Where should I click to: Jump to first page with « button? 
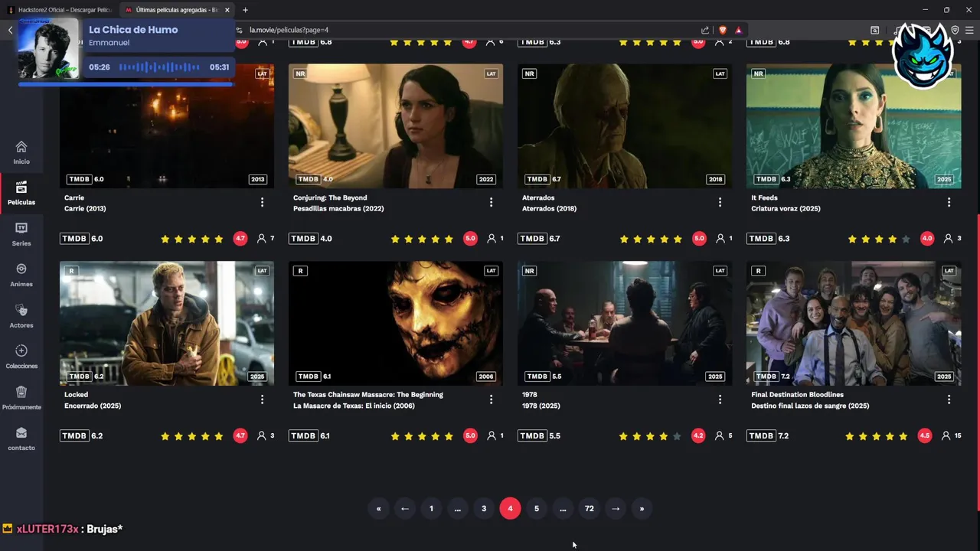coord(378,508)
